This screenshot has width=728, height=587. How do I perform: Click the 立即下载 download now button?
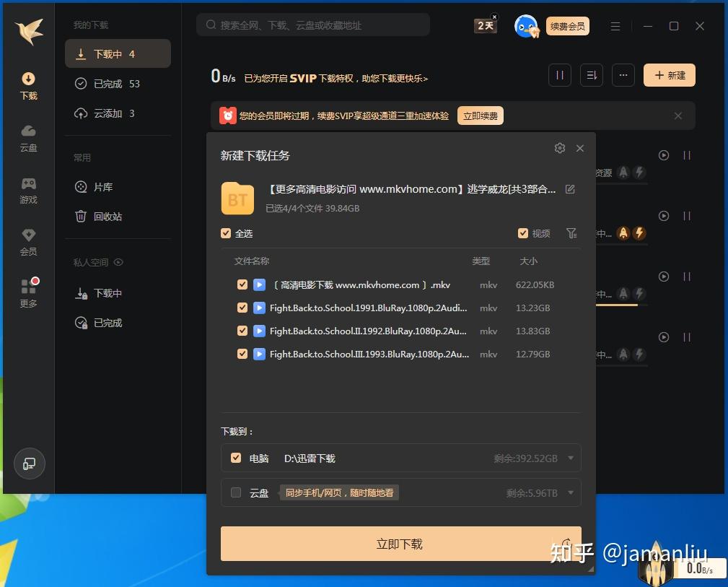click(399, 544)
